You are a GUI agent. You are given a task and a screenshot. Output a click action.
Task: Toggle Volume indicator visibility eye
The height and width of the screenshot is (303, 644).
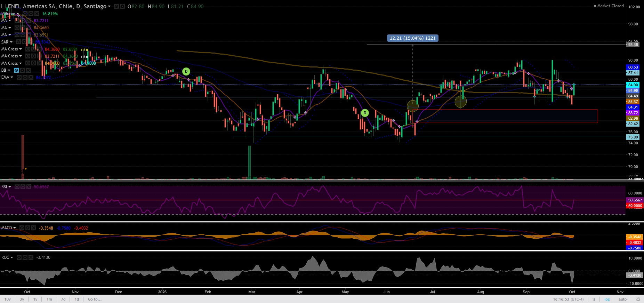point(25,14)
